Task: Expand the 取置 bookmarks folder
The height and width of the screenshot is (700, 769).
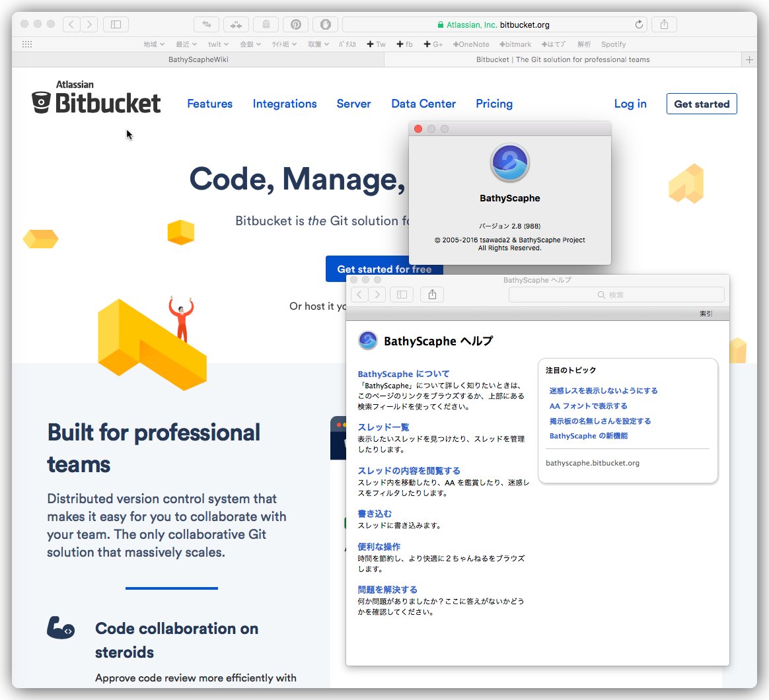Action: coord(318,44)
